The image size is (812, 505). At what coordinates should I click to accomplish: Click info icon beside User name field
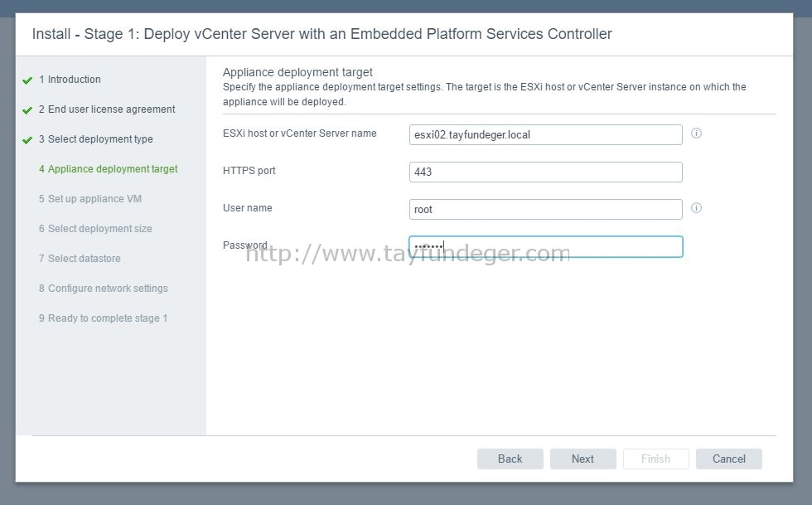(x=697, y=208)
